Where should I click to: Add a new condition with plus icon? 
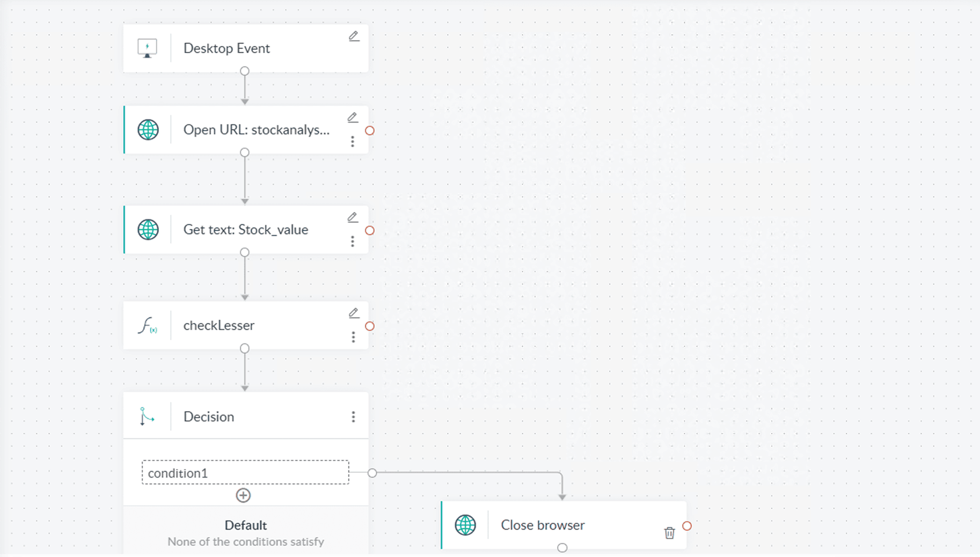coord(243,495)
